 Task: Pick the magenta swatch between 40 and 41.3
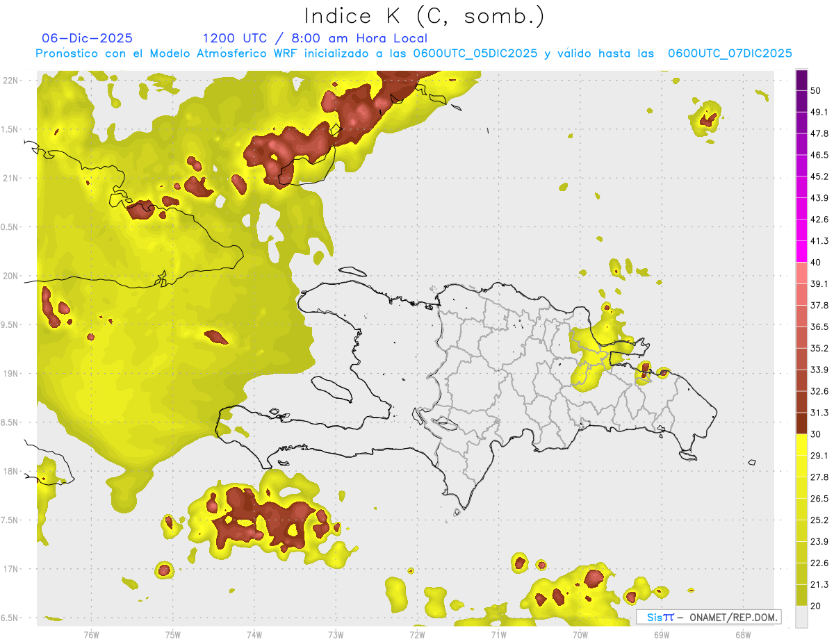pyautogui.click(x=801, y=251)
